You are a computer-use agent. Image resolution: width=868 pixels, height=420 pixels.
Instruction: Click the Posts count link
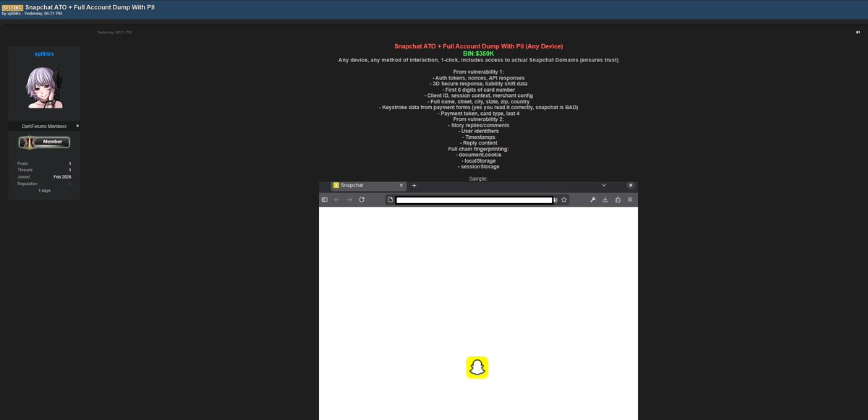pos(22,163)
